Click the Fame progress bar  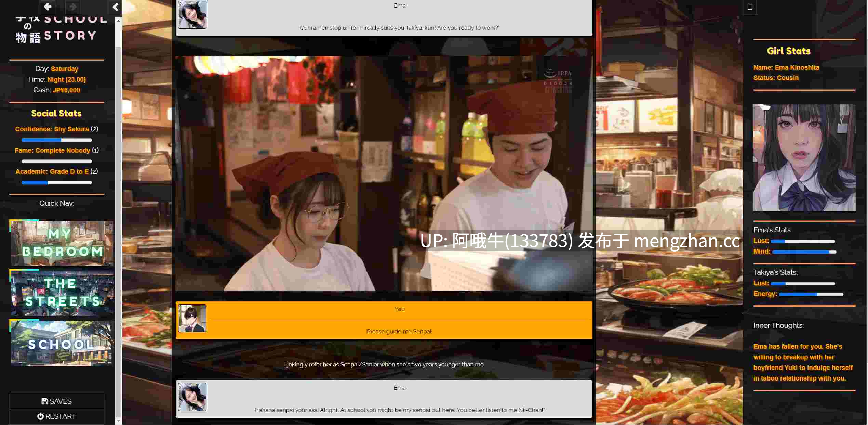pos(57,161)
